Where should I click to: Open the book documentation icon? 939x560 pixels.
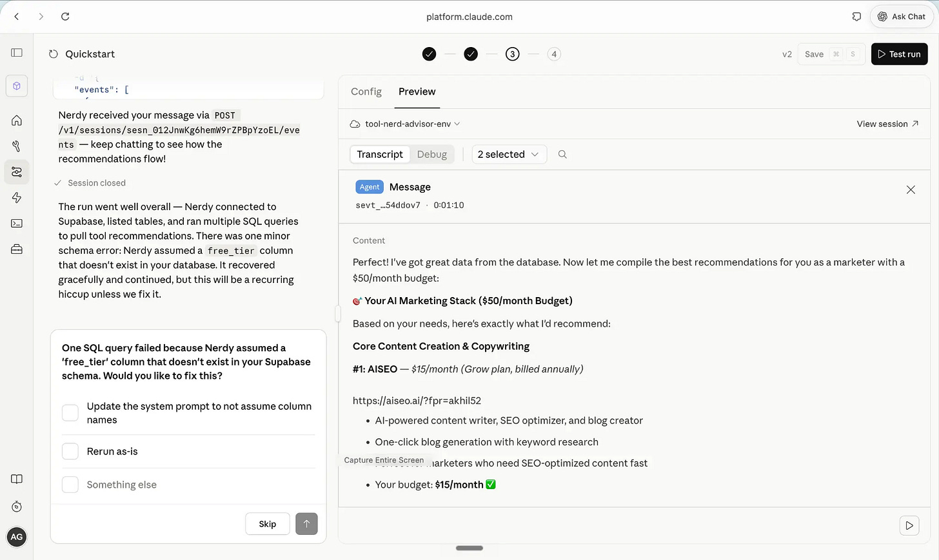pyautogui.click(x=17, y=479)
